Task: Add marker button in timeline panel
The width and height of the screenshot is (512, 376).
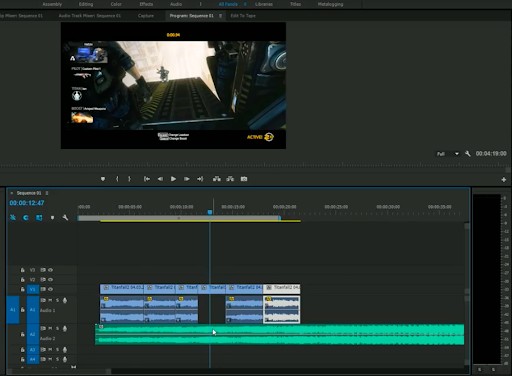Action: (x=52, y=218)
